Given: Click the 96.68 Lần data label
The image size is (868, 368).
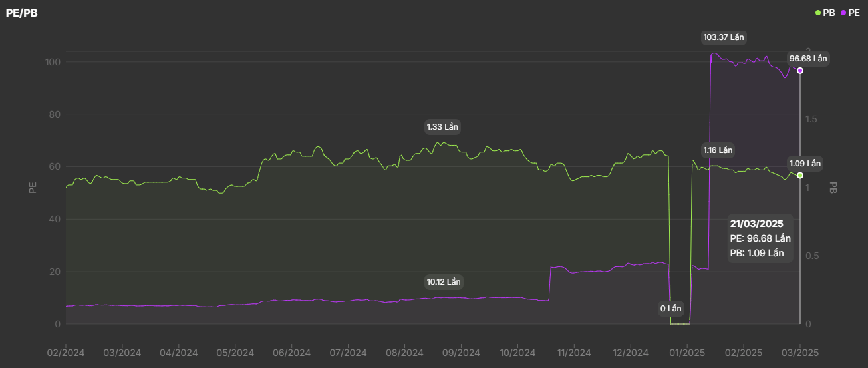Looking at the screenshot, I should (x=807, y=59).
